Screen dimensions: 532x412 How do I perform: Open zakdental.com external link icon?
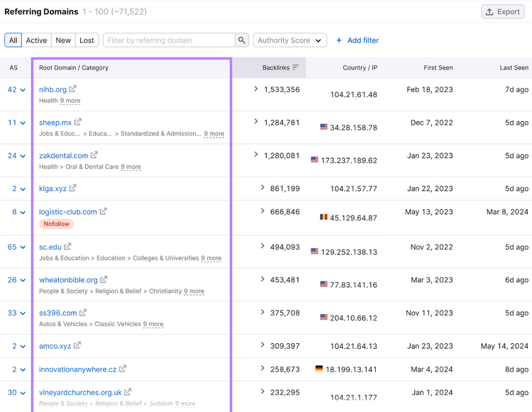pyautogui.click(x=94, y=155)
